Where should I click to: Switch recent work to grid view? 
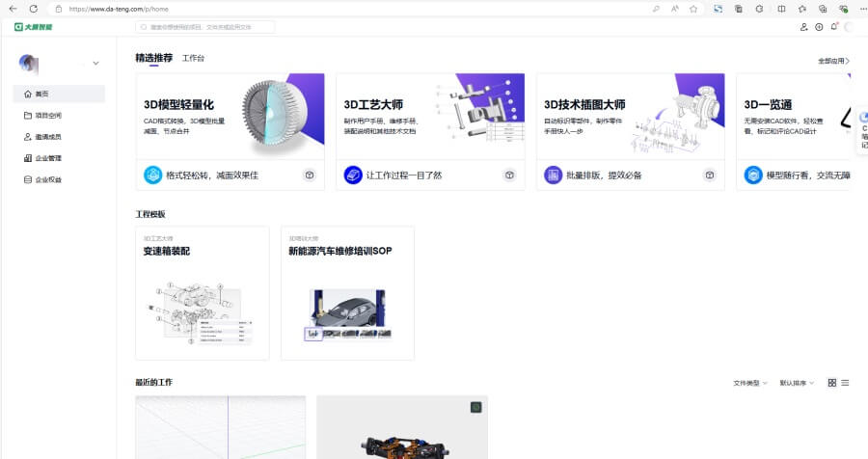coord(832,383)
